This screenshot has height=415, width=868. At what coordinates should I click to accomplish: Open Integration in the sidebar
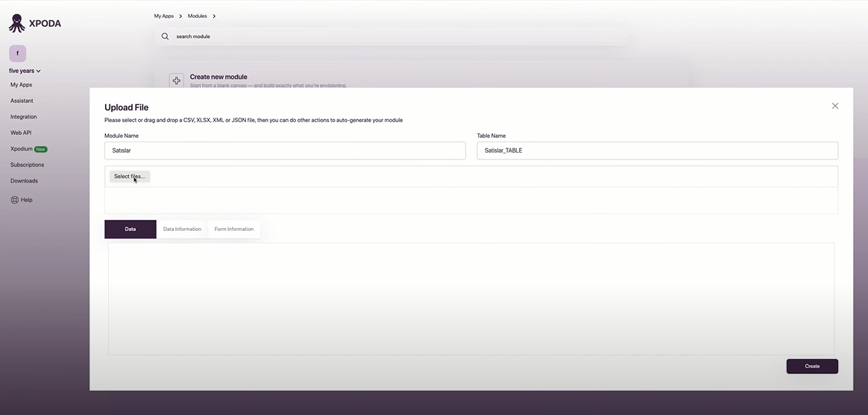click(24, 117)
